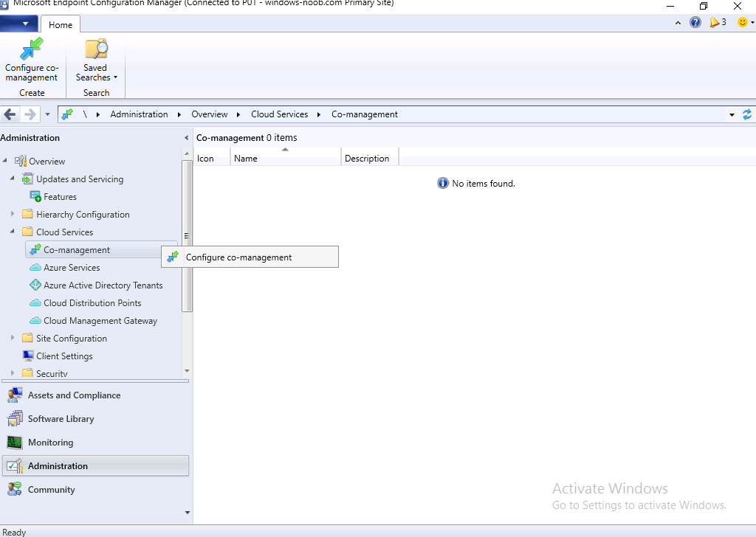Open the address bar dropdown arrow
This screenshot has height=537, width=756.
[732, 114]
